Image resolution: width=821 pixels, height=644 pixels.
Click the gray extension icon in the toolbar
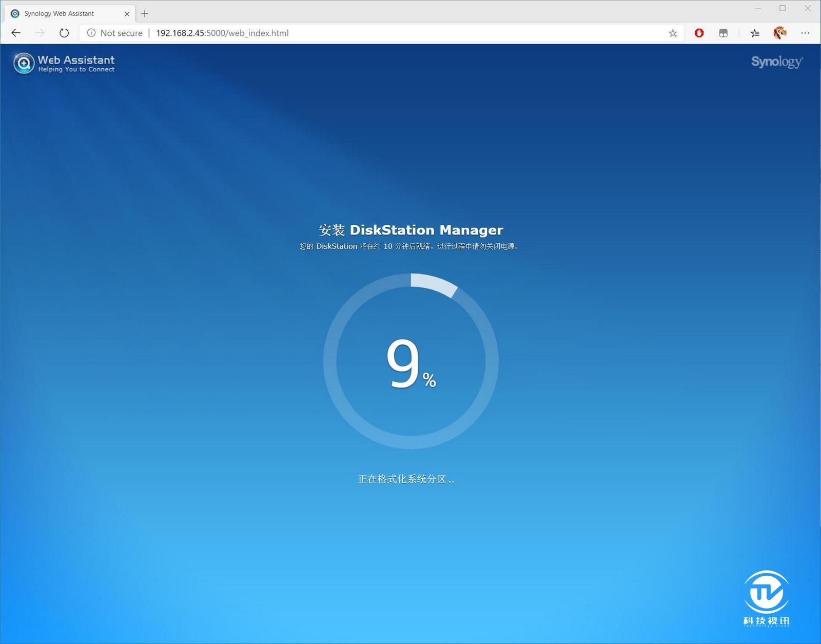click(724, 33)
